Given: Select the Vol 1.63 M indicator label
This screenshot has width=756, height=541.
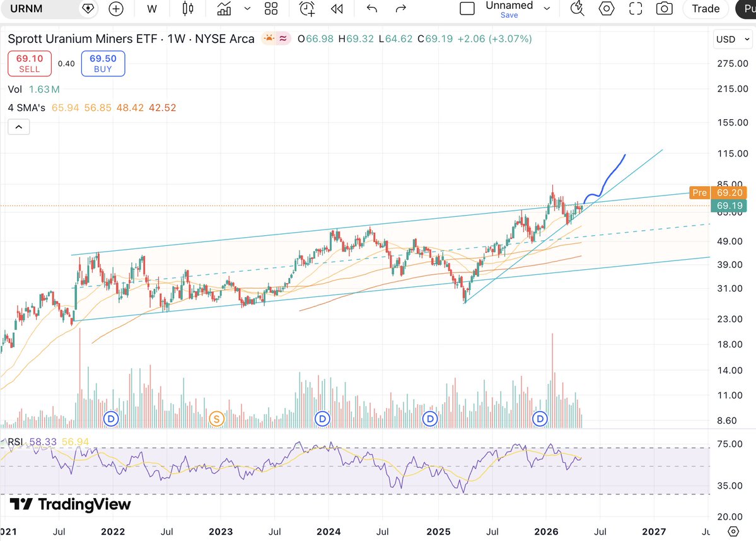Looking at the screenshot, I should click(34, 89).
